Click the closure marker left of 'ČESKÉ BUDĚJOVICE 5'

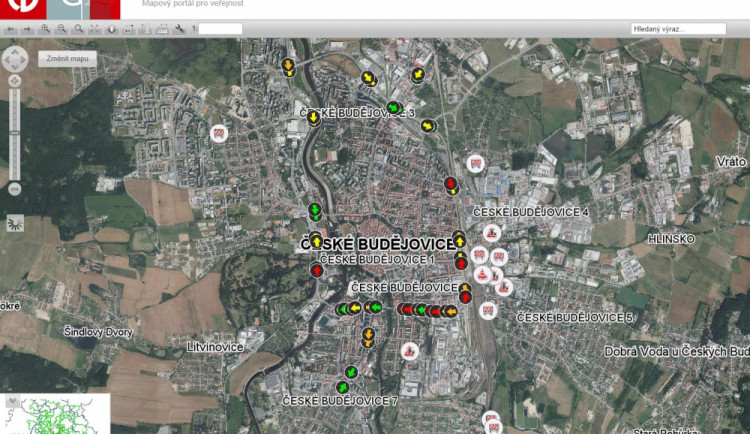point(487,311)
